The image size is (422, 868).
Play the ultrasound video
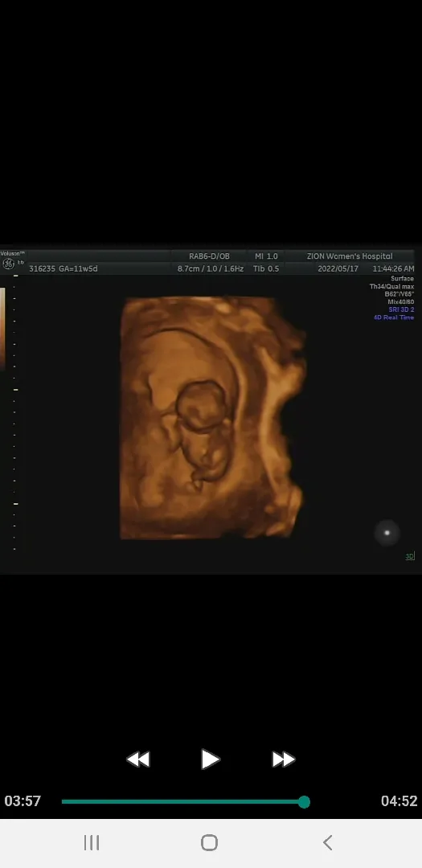coord(210,759)
